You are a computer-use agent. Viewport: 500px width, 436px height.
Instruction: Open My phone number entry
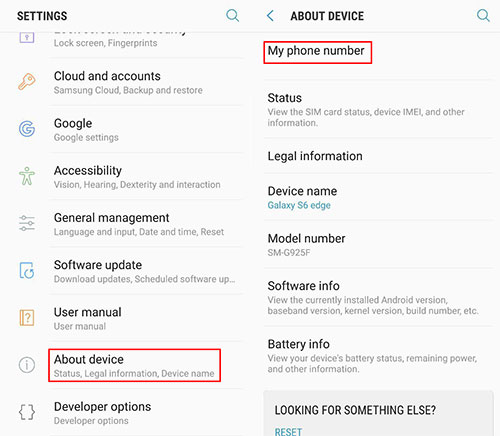click(378, 56)
